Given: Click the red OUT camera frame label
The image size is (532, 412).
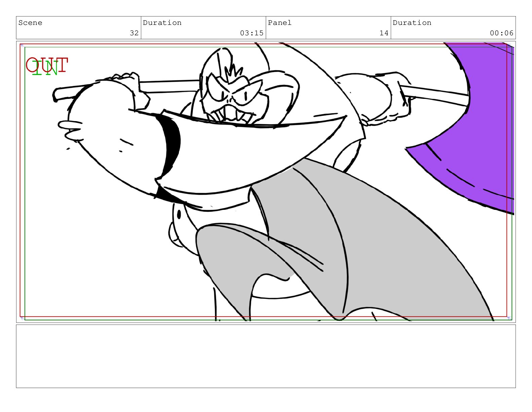Looking at the screenshot, I should point(47,65).
